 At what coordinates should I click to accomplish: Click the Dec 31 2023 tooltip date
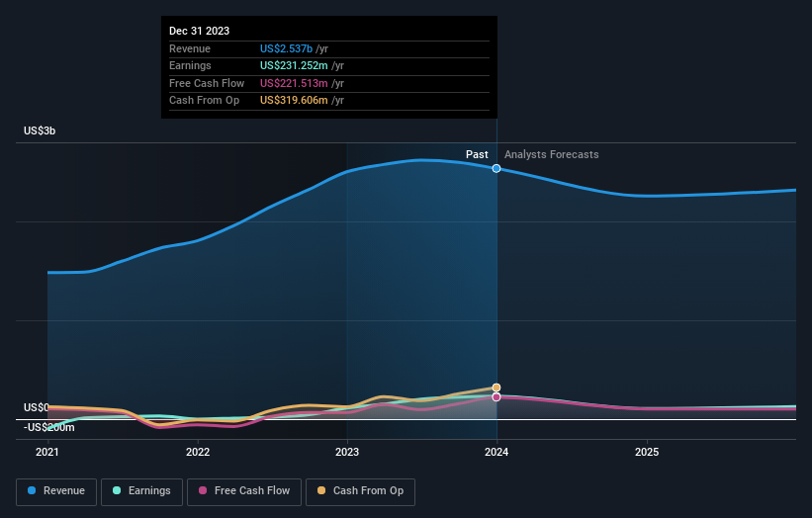(x=200, y=31)
